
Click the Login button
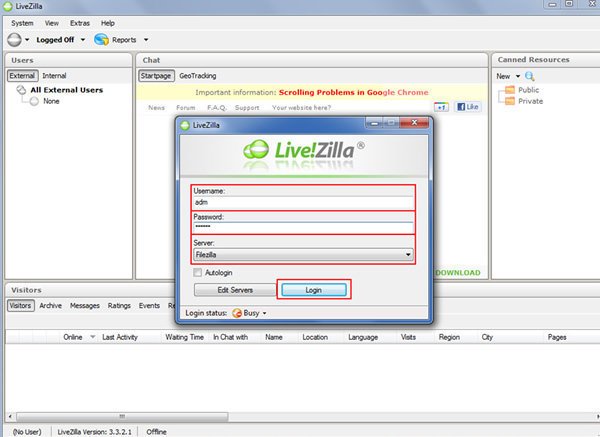coord(314,290)
